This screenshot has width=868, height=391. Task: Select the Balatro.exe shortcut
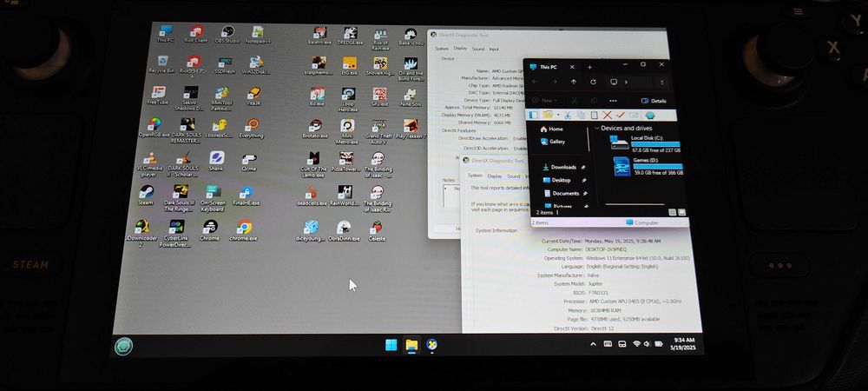point(319,36)
